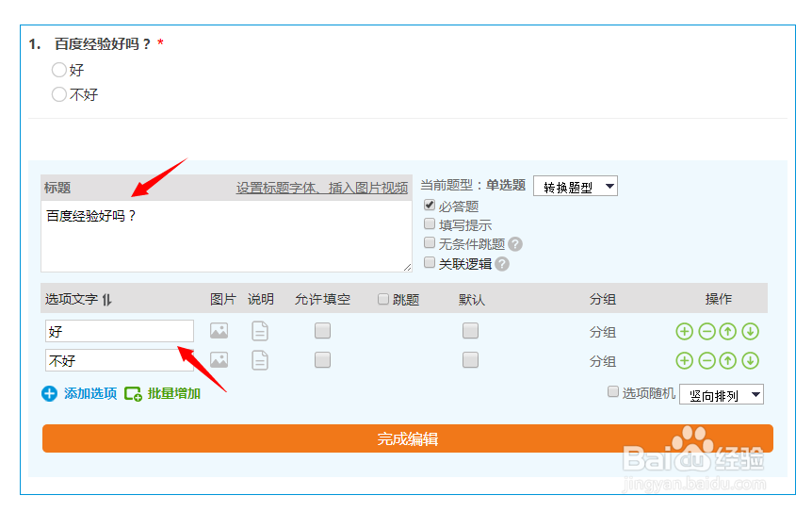Move the 不好 option down with the arrow icon
812x512 pixels.
750,361
